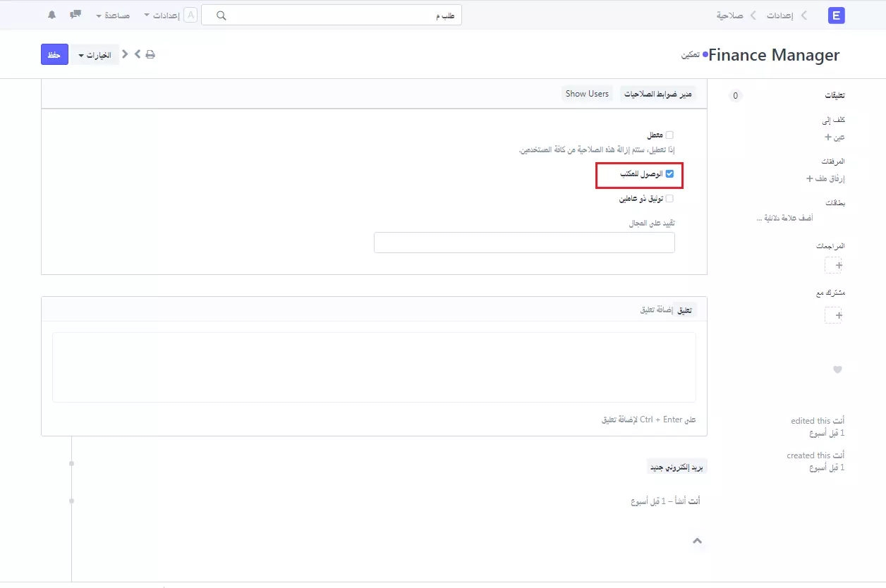Open إعدادات breadcrumb link
886x588 pixels.
(780, 15)
